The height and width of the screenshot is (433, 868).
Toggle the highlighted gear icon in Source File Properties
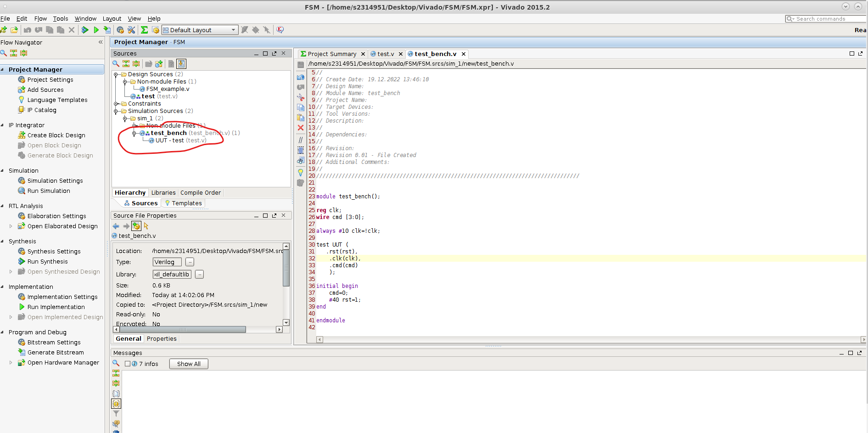pos(136,226)
